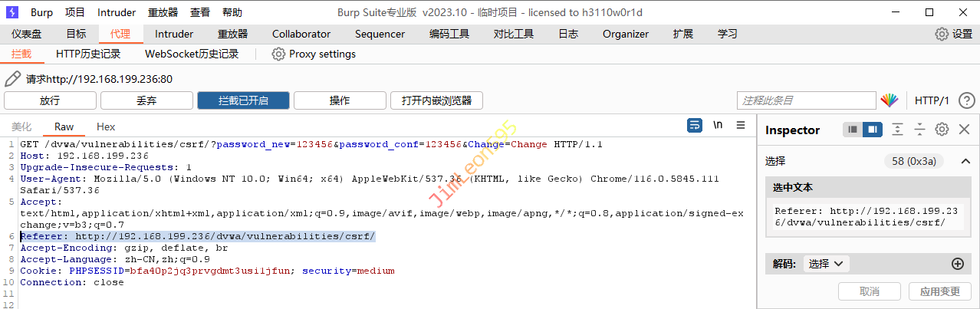Screen dimensions: 980x309
Task: Open the HTTP历史记录 tab
Action: click(x=88, y=54)
